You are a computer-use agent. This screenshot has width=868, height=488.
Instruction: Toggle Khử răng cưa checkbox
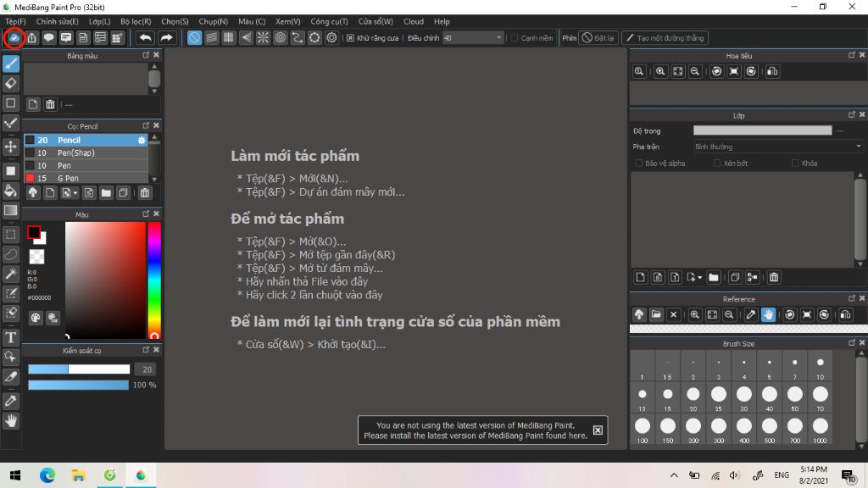pyautogui.click(x=350, y=37)
